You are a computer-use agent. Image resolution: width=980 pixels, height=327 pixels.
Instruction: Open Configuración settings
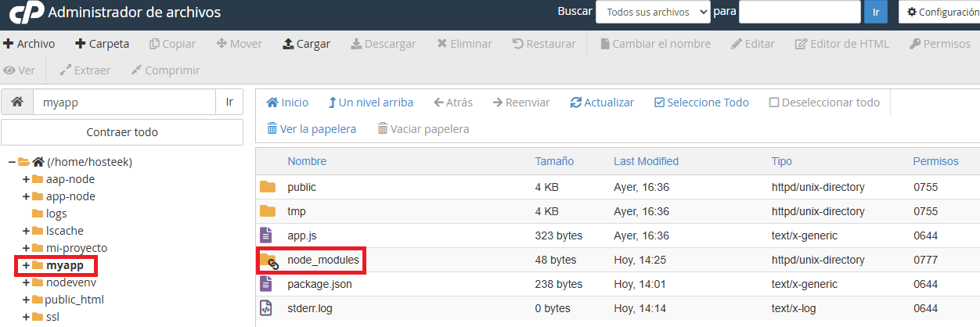pyautogui.click(x=939, y=12)
